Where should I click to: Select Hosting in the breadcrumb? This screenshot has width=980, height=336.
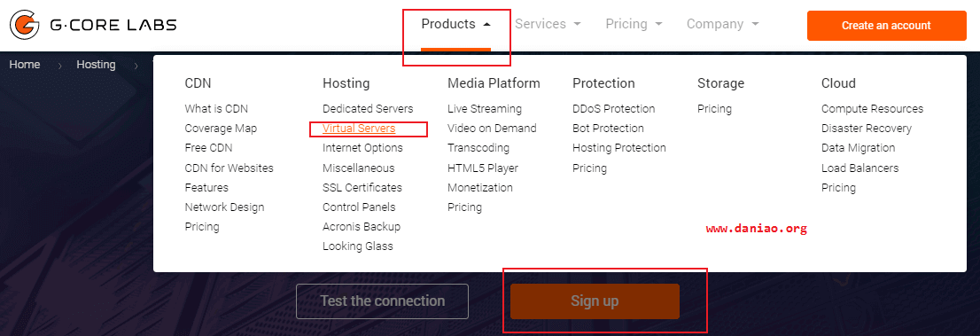[96, 65]
